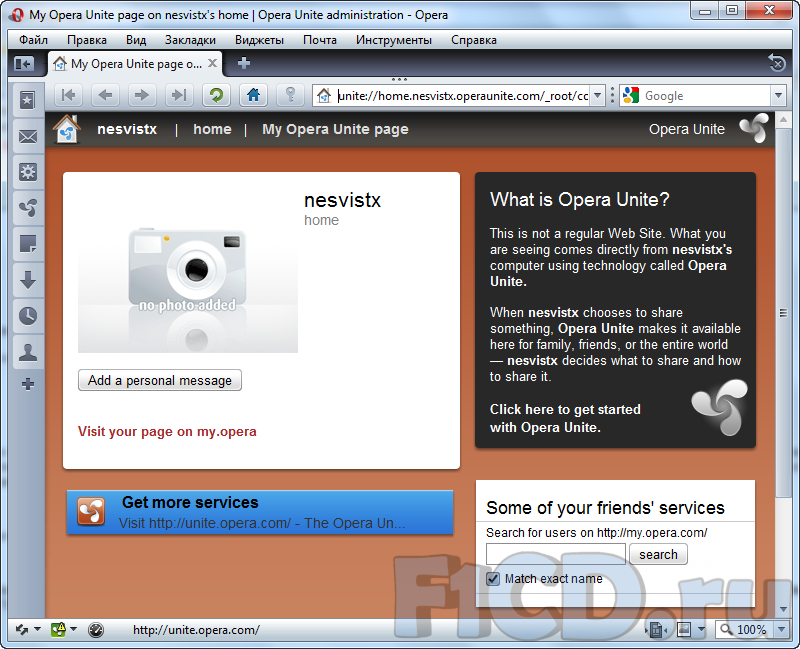Select the My Opera Unite page tab
The height and width of the screenshot is (649, 800).
(x=135, y=64)
